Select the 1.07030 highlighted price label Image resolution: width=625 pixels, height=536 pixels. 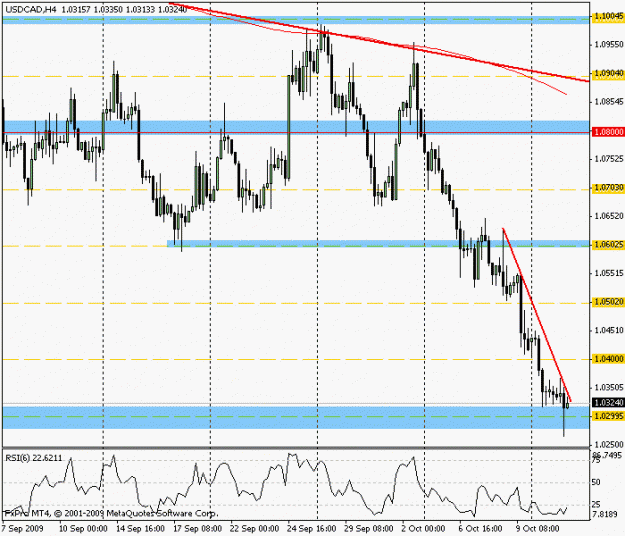[608, 187]
